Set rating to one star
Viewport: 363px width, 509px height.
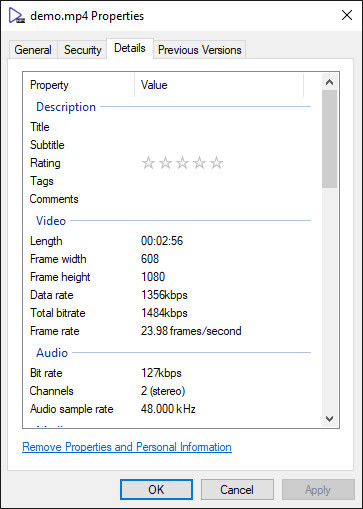148,163
